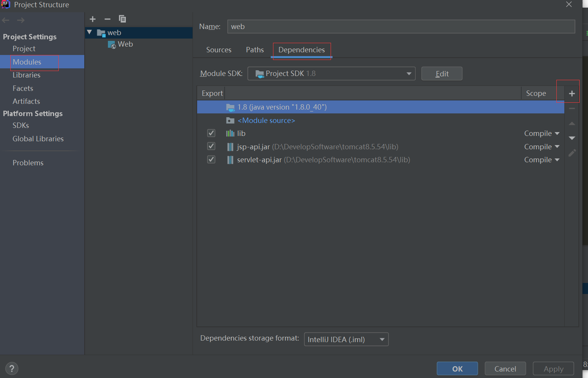The height and width of the screenshot is (378, 588).
Task: Select Modules in Project Settings
Action: [x=27, y=62]
